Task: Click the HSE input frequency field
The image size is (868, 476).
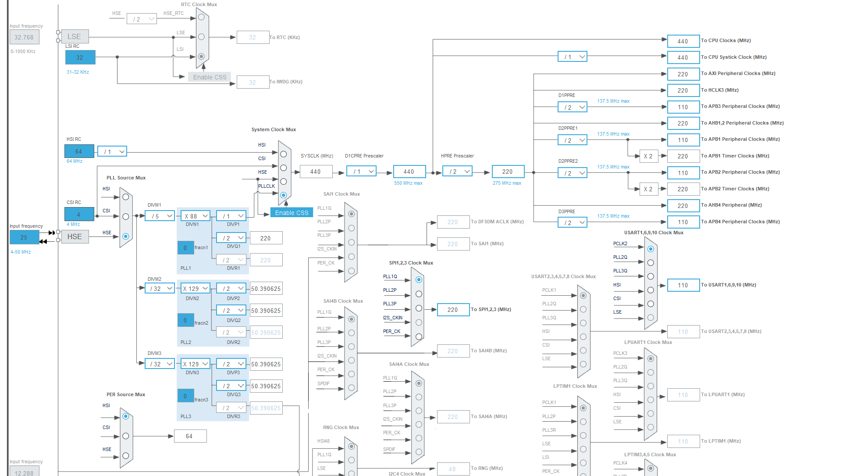Action: pyautogui.click(x=24, y=237)
